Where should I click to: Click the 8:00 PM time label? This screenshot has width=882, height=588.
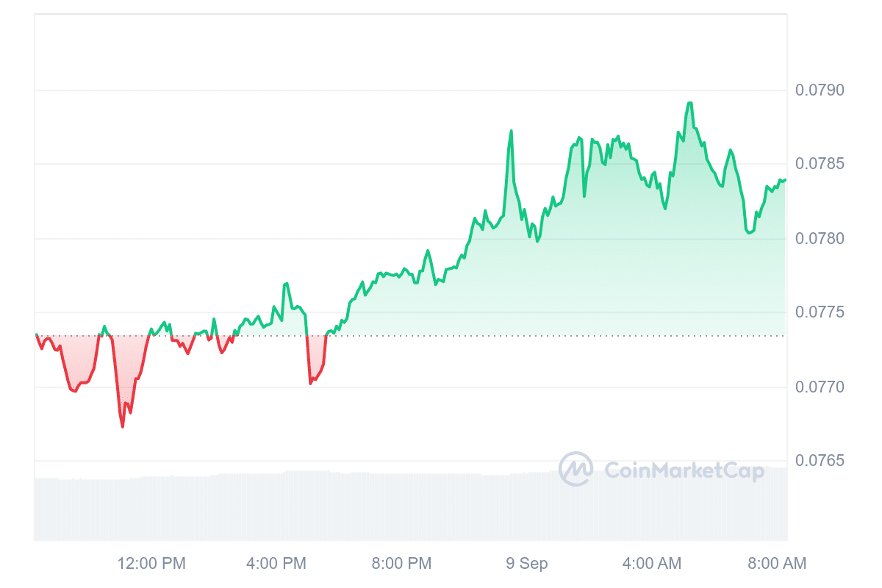pos(401,564)
